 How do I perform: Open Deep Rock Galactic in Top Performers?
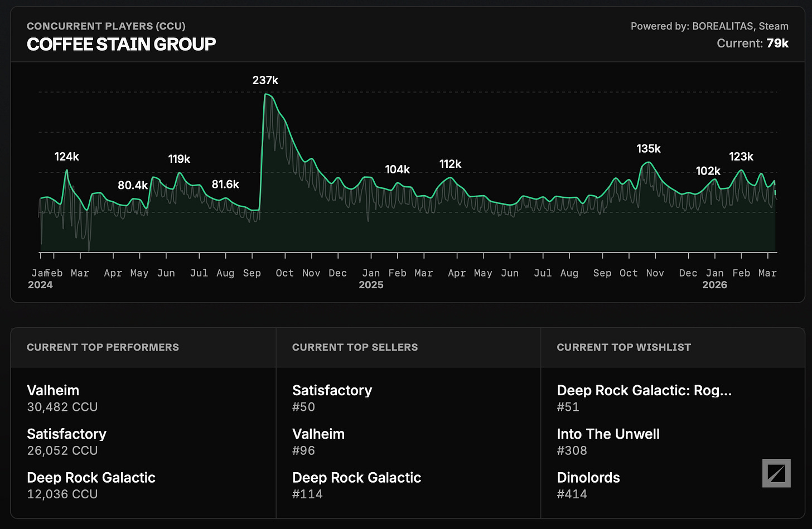coord(91,478)
